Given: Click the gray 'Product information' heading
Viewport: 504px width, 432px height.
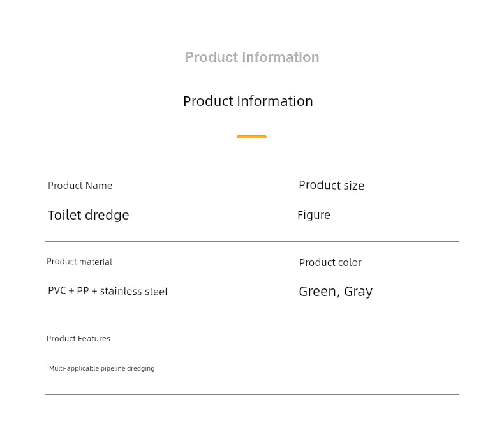Looking at the screenshot, I should (251, 57).
